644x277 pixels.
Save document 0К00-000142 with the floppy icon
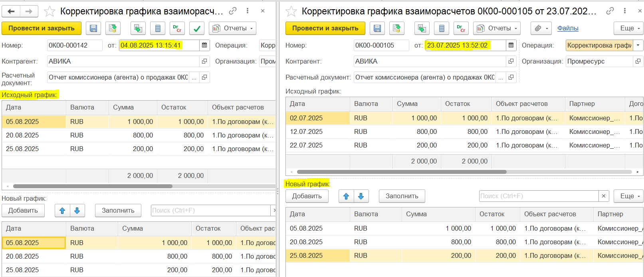93,28
